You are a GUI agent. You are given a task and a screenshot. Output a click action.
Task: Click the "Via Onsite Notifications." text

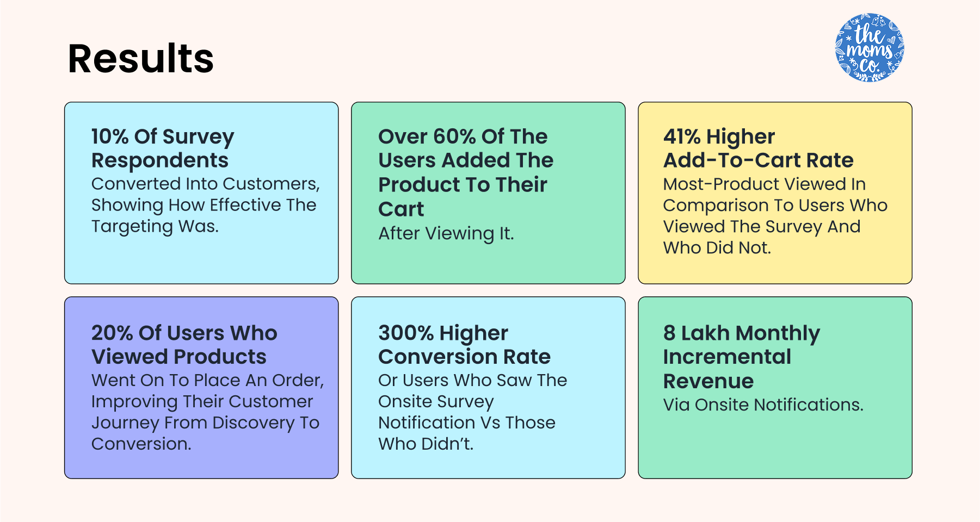(763, 405)
